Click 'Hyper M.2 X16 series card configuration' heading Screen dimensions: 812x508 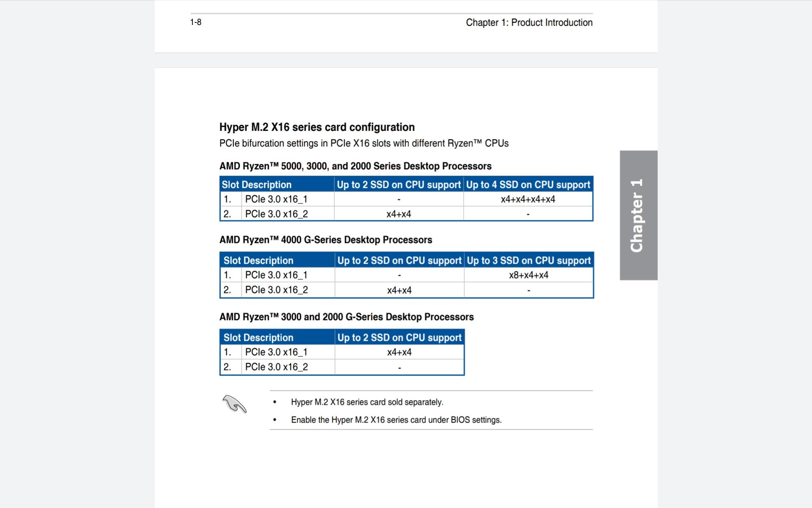317,127
